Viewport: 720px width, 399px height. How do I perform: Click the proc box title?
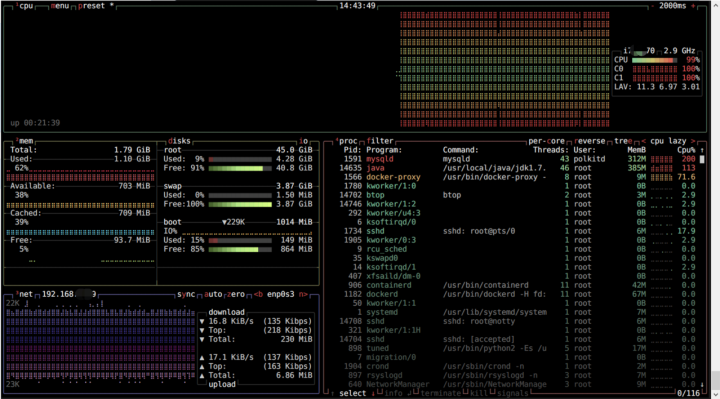click(x=347, y=141)
